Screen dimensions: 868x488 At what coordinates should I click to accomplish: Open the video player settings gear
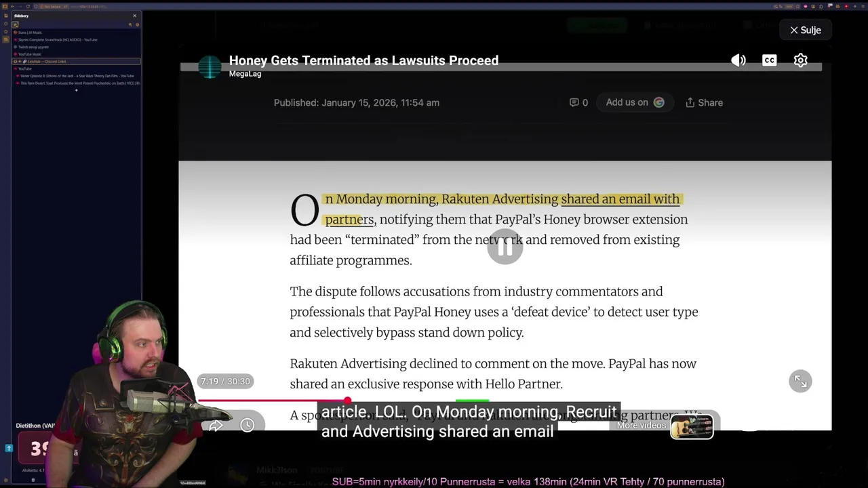(801, 60)
